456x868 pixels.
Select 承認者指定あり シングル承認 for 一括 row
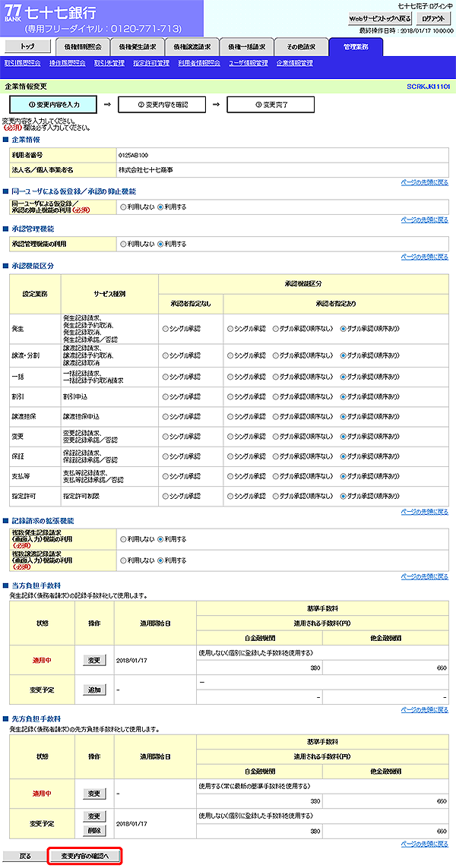(x=230, y=377)
